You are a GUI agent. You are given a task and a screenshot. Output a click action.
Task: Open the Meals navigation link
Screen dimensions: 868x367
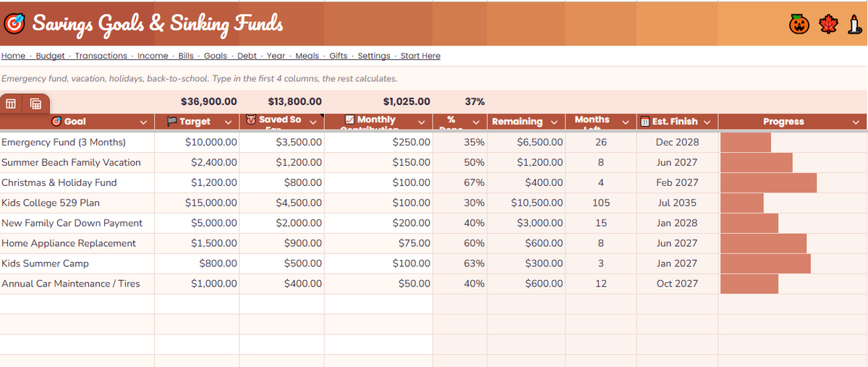[x=307, y=56]
